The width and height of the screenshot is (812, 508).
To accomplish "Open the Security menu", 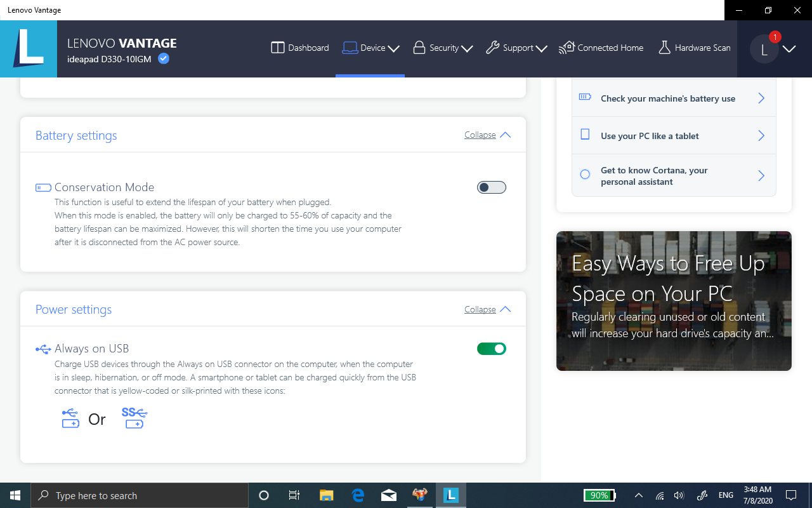I will tap(443, 48).
